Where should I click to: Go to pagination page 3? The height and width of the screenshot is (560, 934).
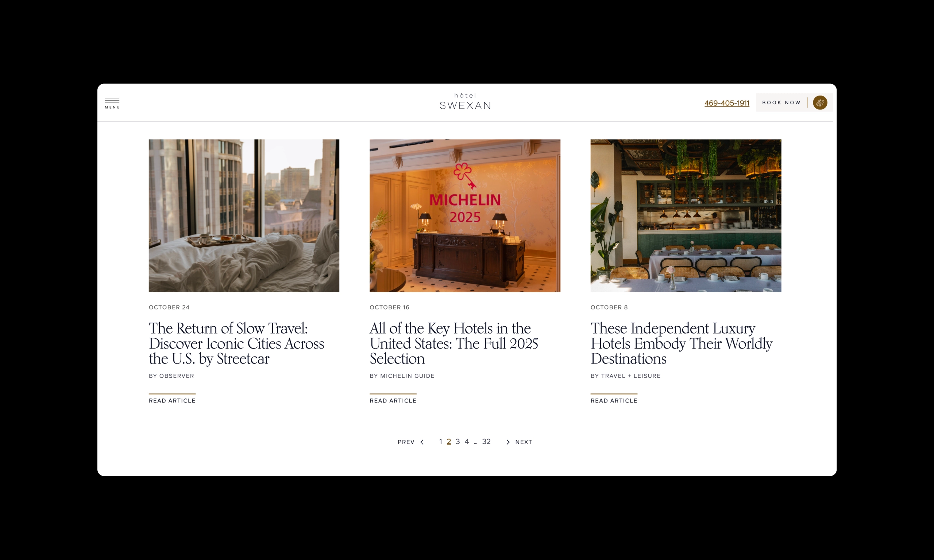click(458, 442)
